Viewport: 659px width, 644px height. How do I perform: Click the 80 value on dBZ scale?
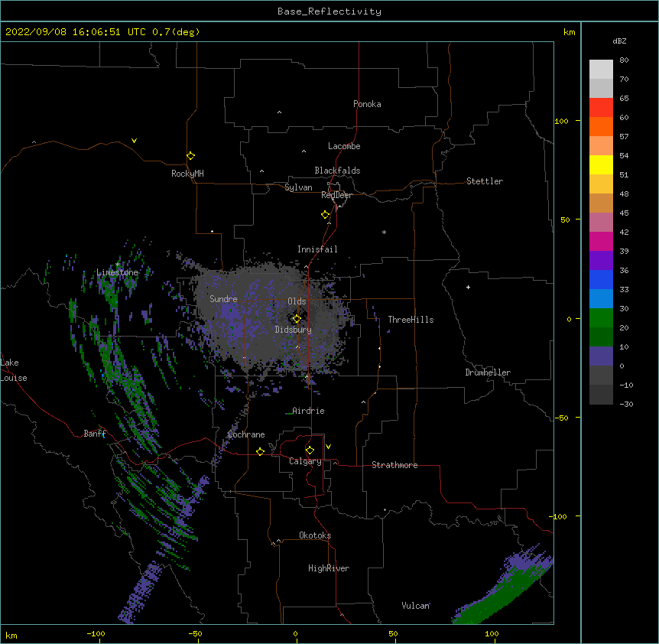(624, 60)
